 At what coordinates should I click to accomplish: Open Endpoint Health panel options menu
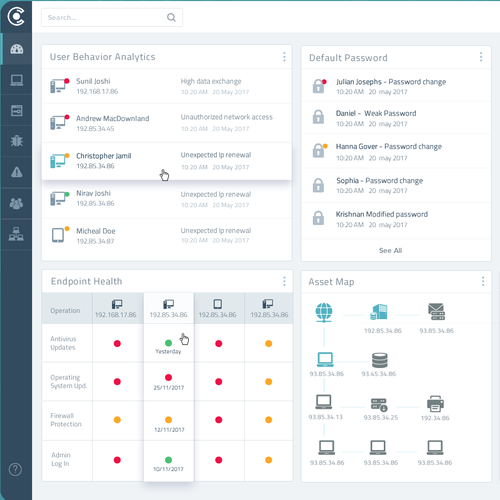[284, 281]
